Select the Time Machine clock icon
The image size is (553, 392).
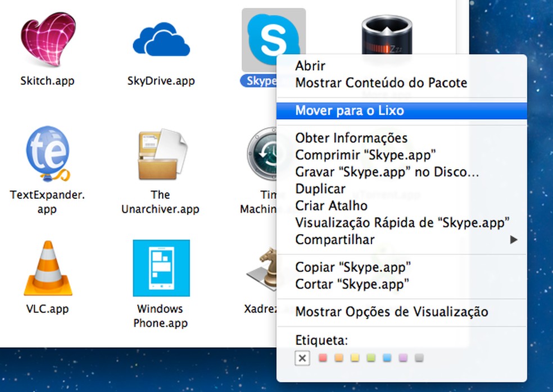pos(262,154)
